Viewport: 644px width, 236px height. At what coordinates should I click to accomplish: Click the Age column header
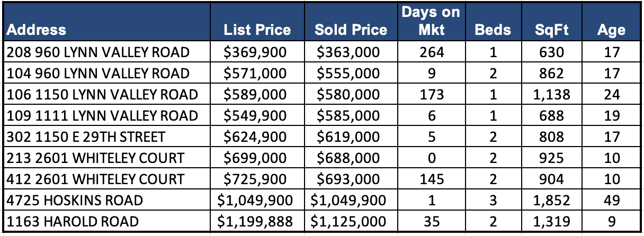(611, 30)
